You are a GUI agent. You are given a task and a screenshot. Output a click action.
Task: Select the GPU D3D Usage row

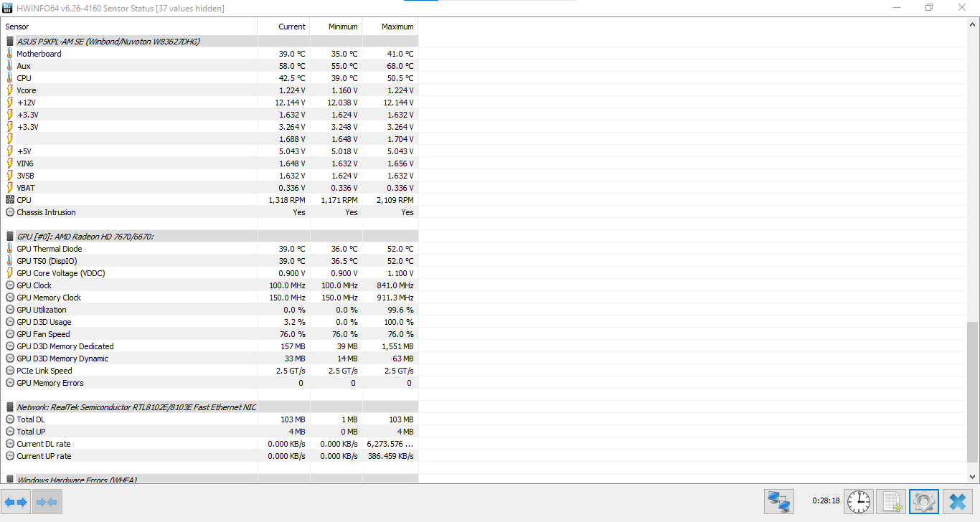(209, 322)
